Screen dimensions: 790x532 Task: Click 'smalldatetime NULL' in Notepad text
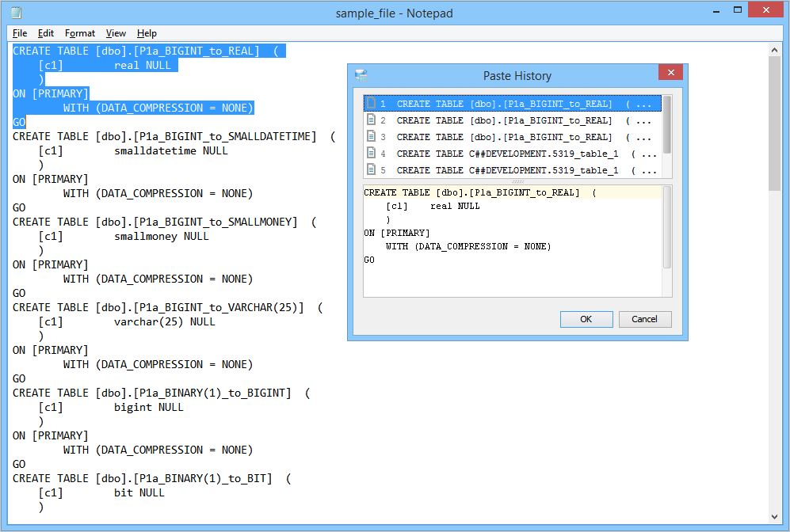[171, 150]
